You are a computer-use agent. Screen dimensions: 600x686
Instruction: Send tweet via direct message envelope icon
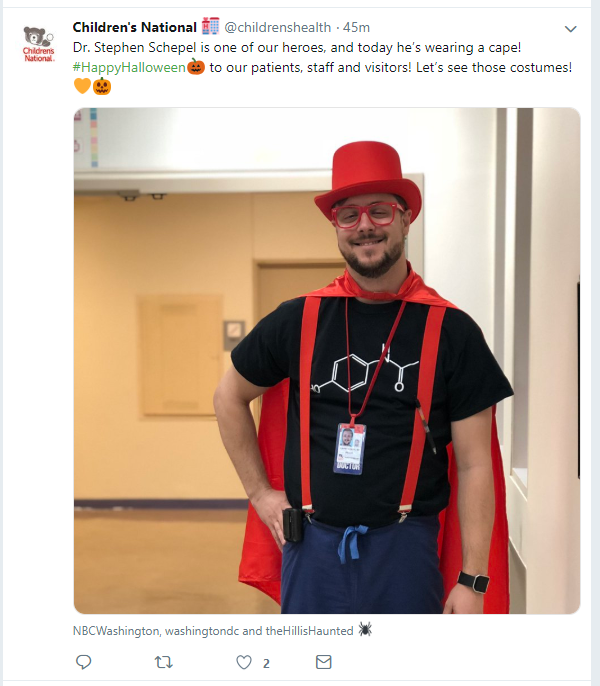(x=323, y=662)
